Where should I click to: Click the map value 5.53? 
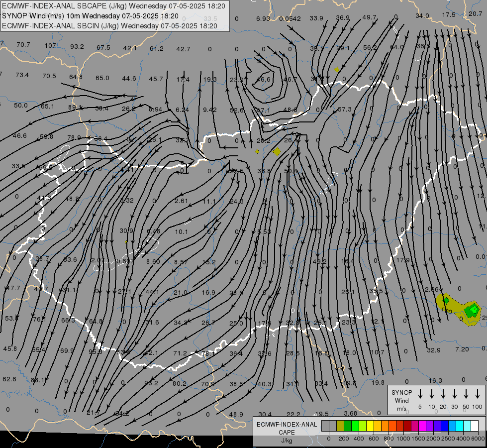tap(264, 231)
